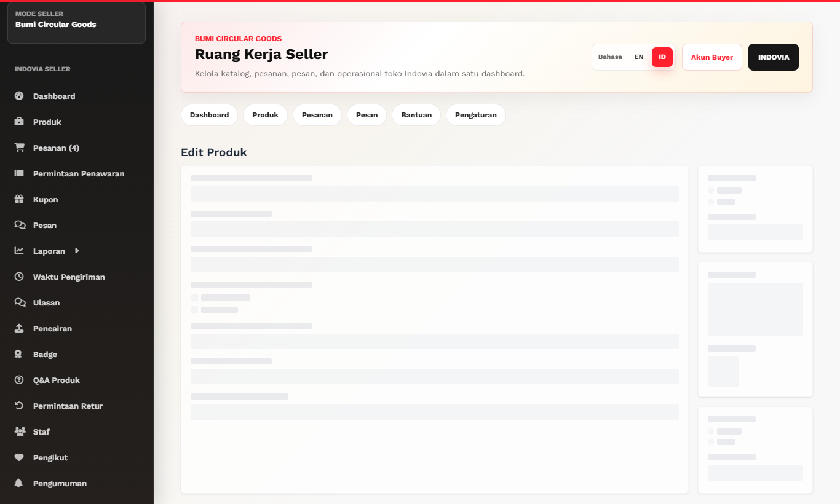Open Permintaan Penawaran in the sidebar
Image resolution: width=840 pixels, height=504 pixels.
coord(79,173)
